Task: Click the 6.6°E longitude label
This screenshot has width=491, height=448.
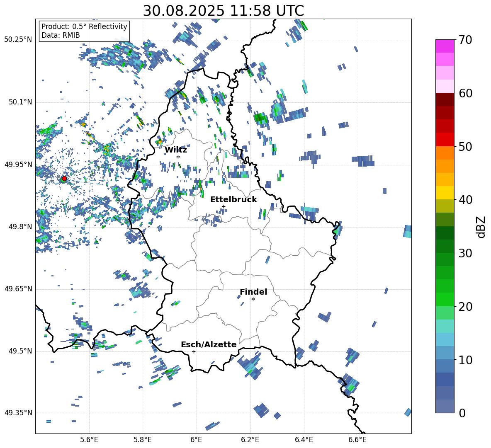Action: coord(357,440)
